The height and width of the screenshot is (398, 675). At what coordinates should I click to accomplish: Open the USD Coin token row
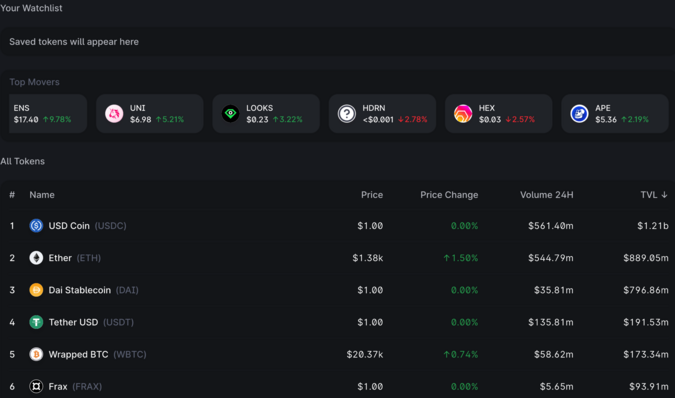(x=338, y=225)
